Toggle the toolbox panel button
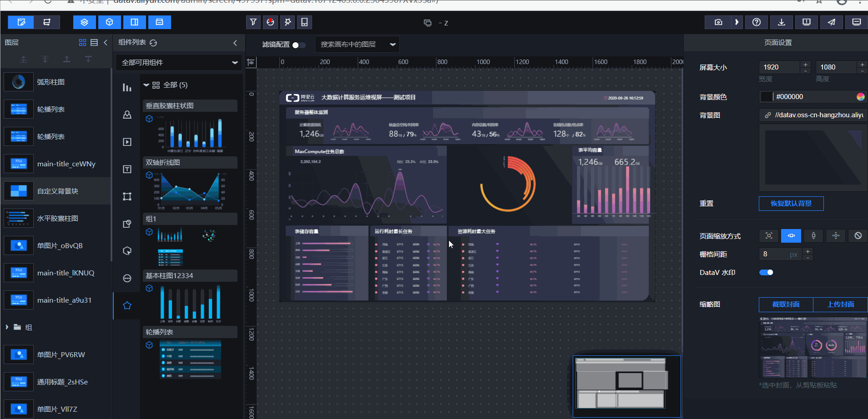Screen dimensions: 868x419 click(159, 22)
